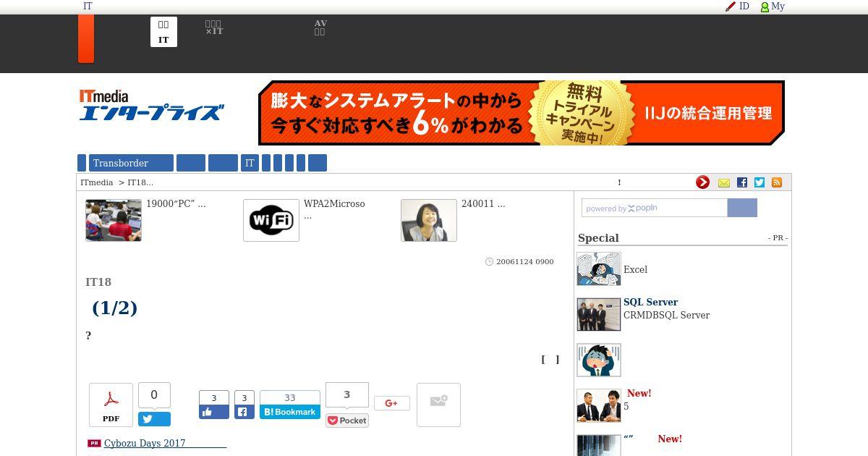Select the white IT tab in top bar
The image size is (868, 456).
tap(163, 32)
